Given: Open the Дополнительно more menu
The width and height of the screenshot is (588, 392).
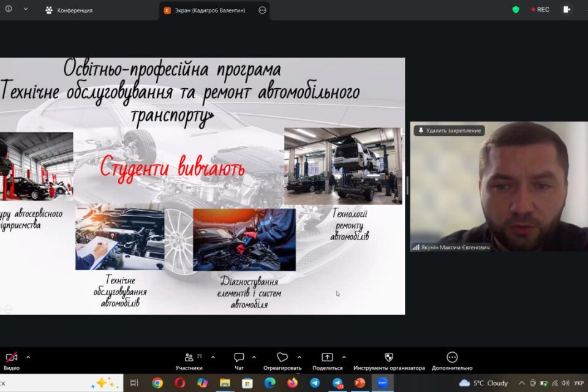Looking at the screenshot, I should point(452,361).
